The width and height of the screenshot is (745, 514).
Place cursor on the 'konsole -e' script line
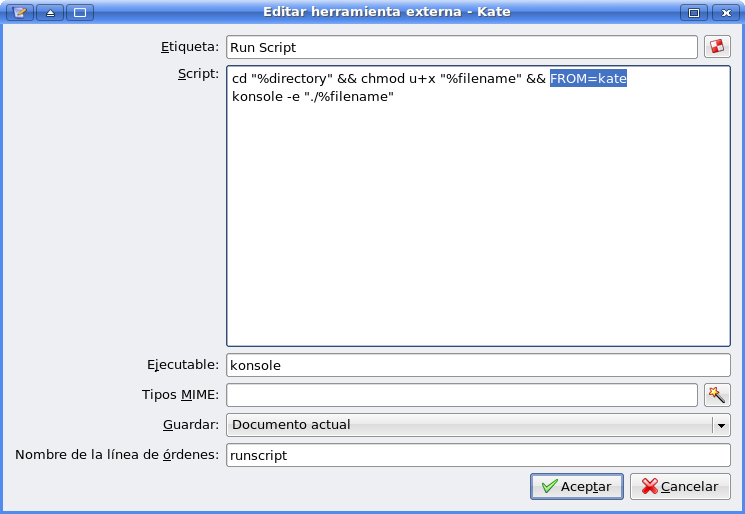[x=313, y=96]
